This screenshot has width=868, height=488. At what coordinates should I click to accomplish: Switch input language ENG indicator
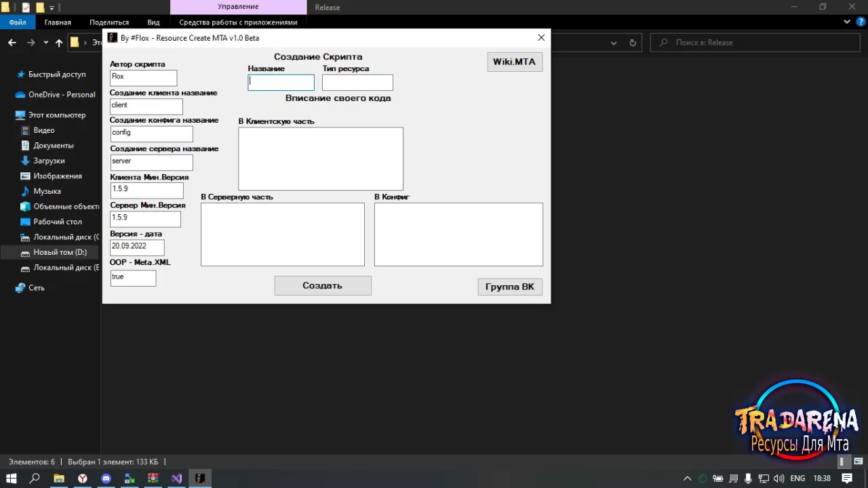(x=797, y=478)
